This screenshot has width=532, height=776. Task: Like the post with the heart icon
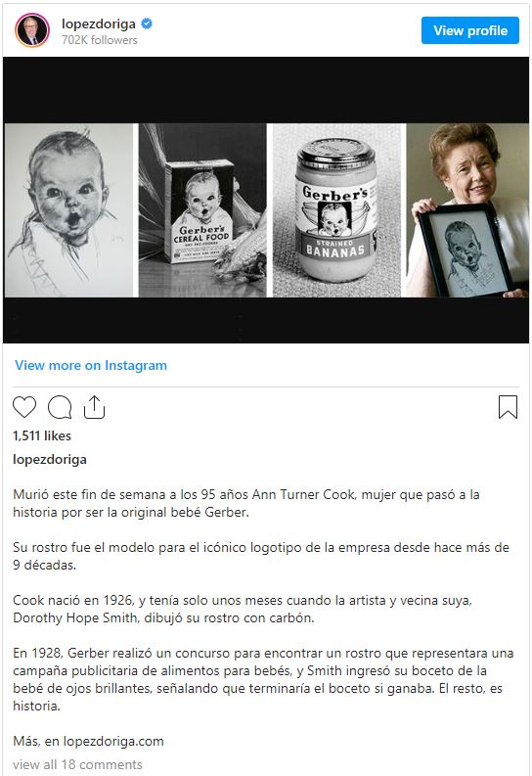coord(24,407)
